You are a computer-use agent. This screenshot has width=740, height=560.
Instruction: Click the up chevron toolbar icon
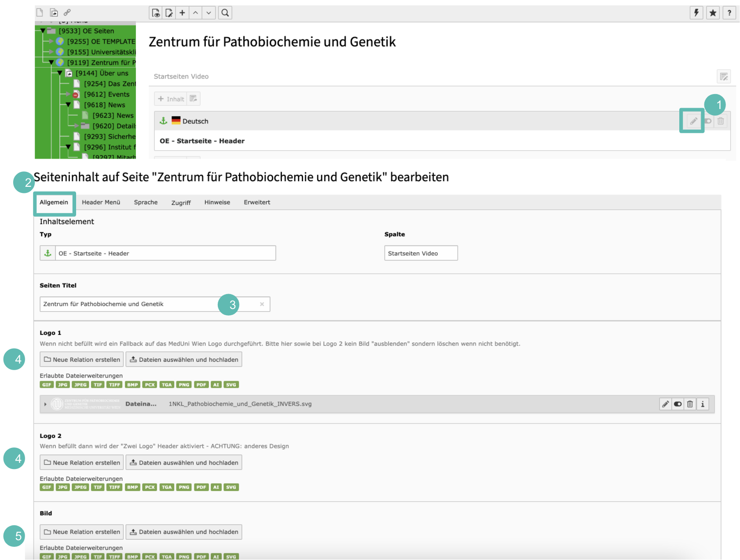coord(195,13)
